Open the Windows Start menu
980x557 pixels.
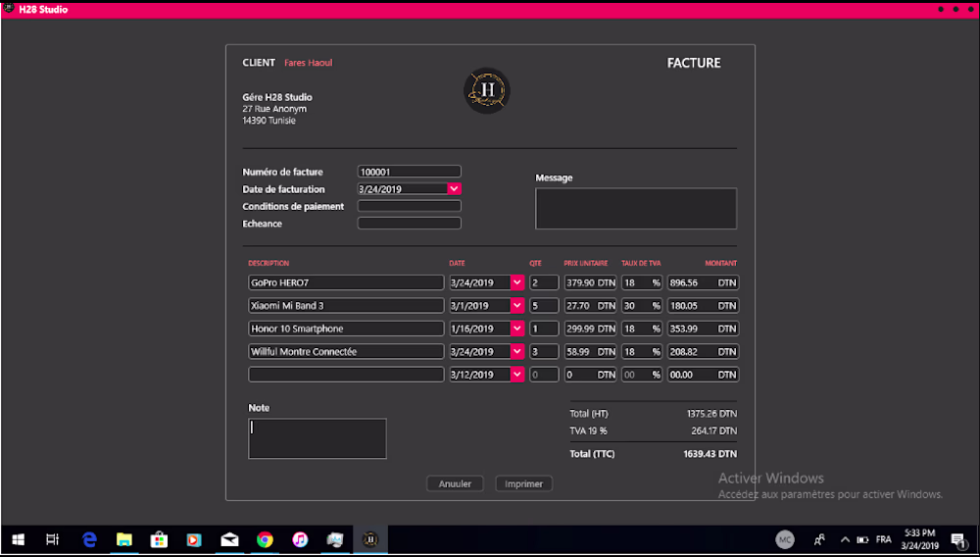pyautogui.click(x=18, y=539)
